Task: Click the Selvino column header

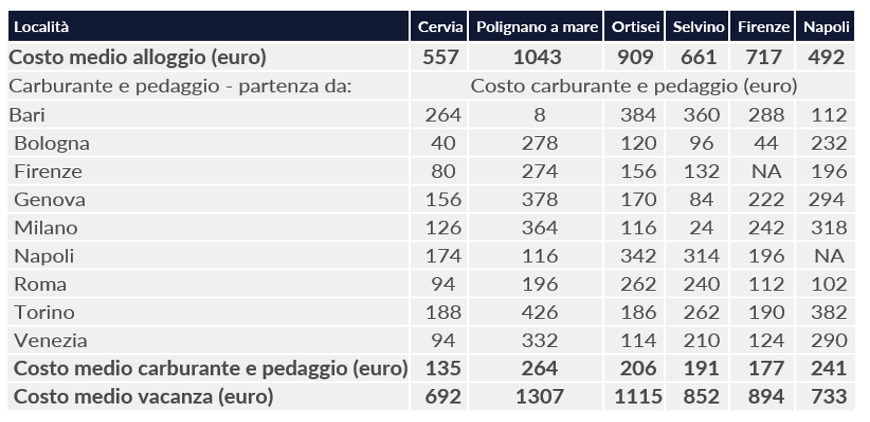Action: 699,27
